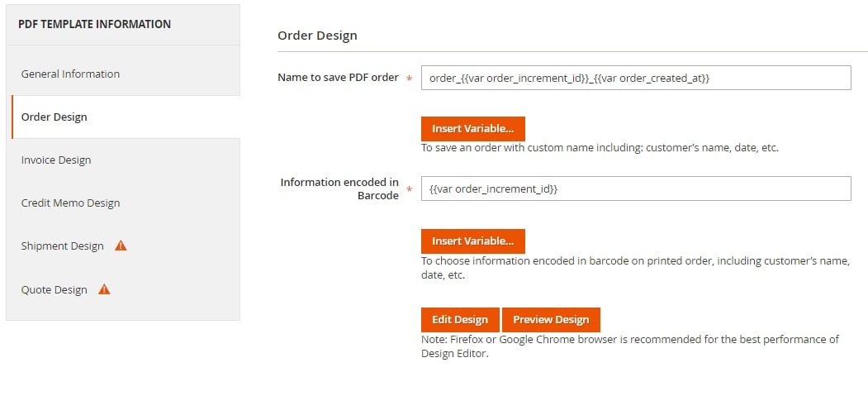Click the Information encoded in Barcode label

tap(339, 188)
